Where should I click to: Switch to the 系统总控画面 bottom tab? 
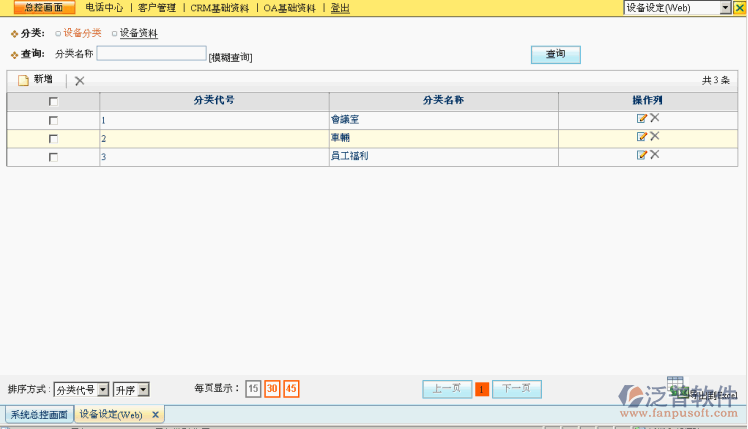point(39,414)
